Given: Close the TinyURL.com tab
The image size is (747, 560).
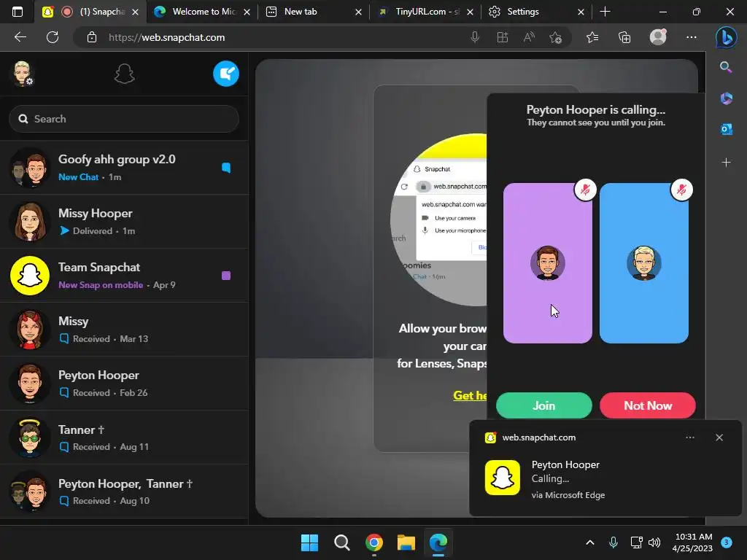Looking at the screenshot, I should (471, 12).
